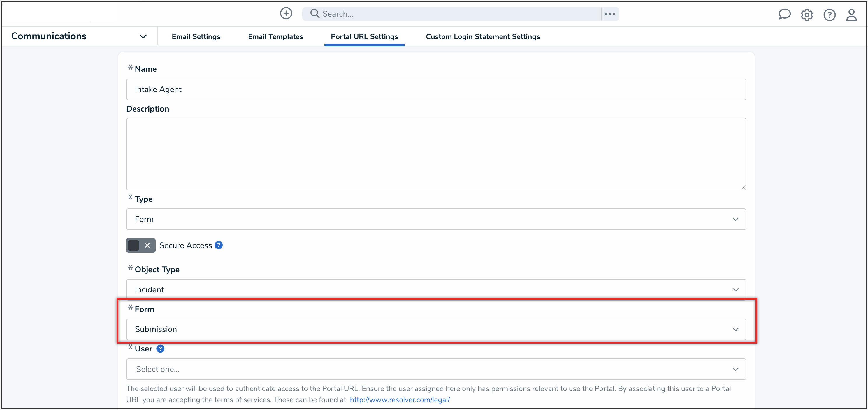Toggle the Secure Access switch

(140, 245)
